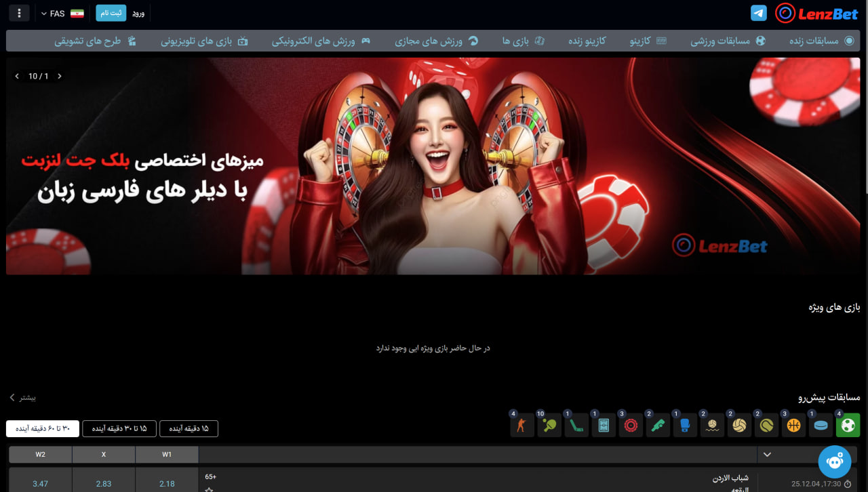
Task: Filter matches to 30–60 minutes ahead
Action: [43, 428]
